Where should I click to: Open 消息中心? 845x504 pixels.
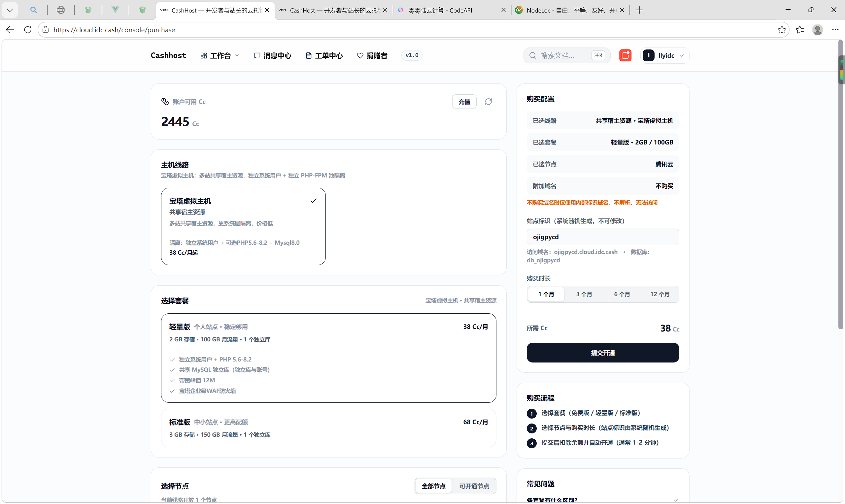click(x=273, y=55)
